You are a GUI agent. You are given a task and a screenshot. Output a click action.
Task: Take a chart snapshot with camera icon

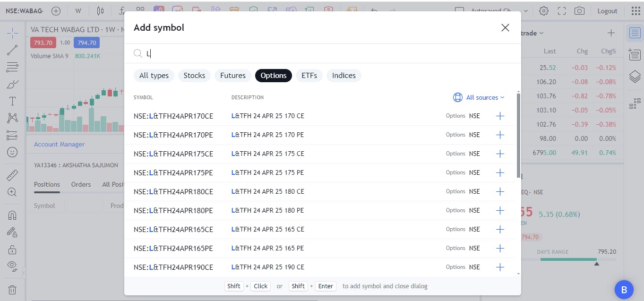pos(579,11)
